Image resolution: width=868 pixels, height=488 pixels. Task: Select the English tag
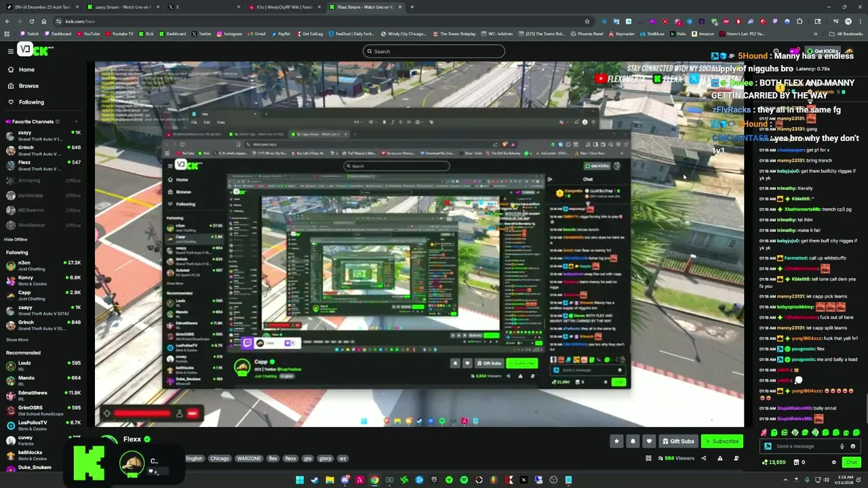[x=194, y=458]
